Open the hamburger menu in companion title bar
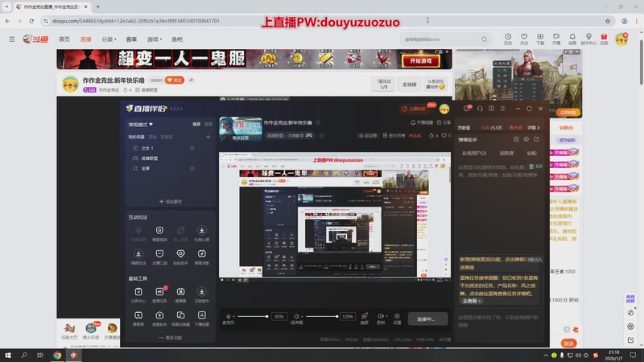 click(x=502, y=109)
